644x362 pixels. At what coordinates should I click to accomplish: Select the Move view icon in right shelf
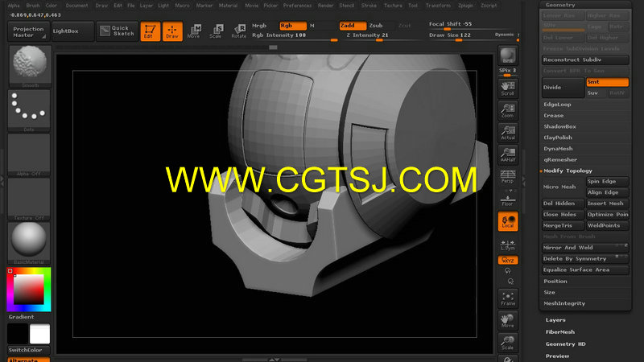tap(508, 320)
